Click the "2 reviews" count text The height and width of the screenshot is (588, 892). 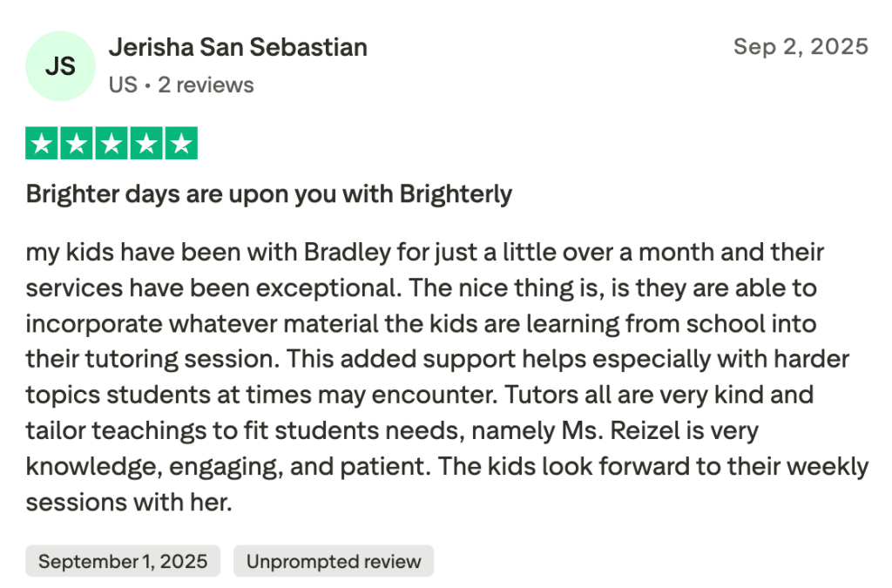pyautogui.click(x=206, y=85)
